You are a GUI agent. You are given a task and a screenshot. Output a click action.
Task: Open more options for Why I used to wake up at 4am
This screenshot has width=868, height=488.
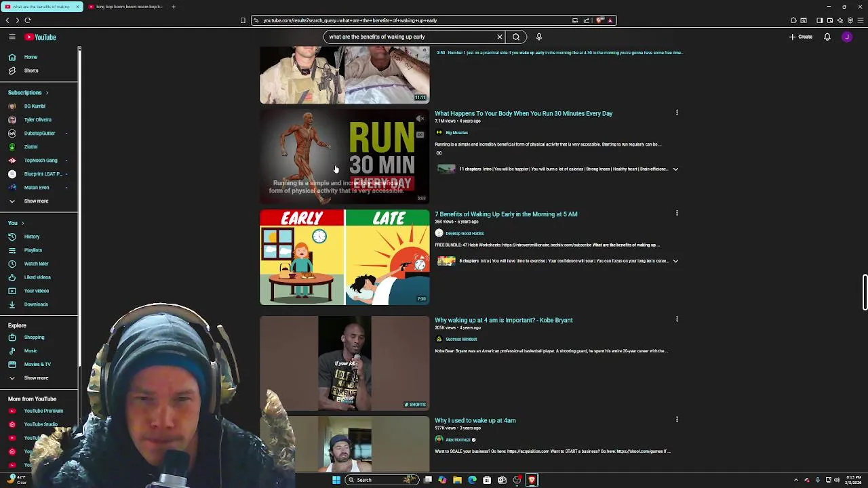point(677,420)
